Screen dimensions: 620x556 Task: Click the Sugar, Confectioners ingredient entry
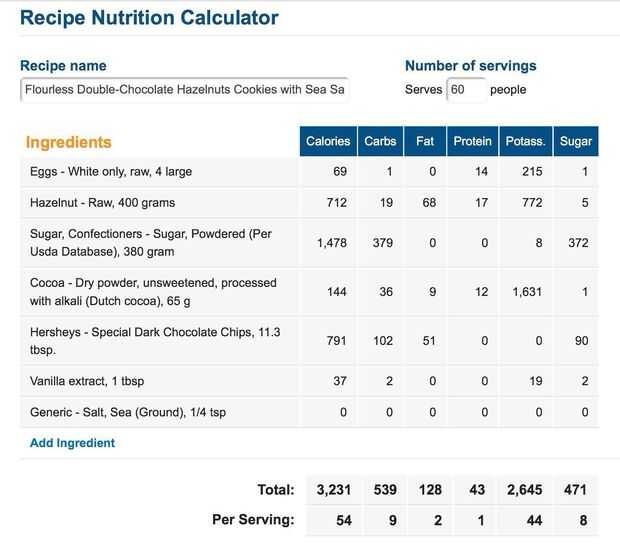click(x=150, y=243)
